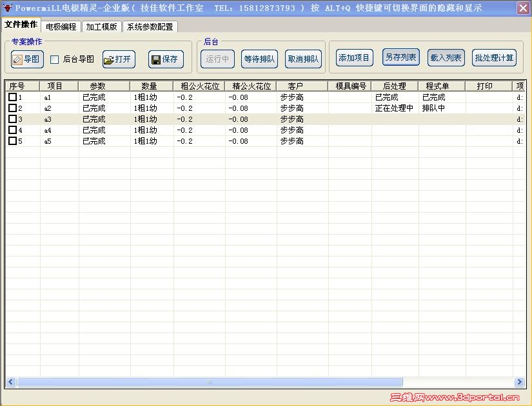The image size is (532, 406).
Task: Click the 运行中 button
Action: (217, 59)
